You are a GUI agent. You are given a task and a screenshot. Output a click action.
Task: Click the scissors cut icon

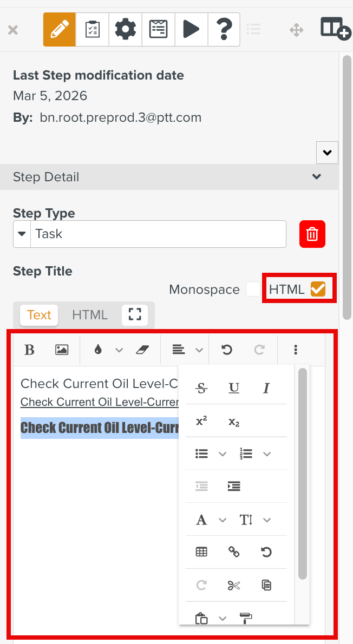click(234, 585)
